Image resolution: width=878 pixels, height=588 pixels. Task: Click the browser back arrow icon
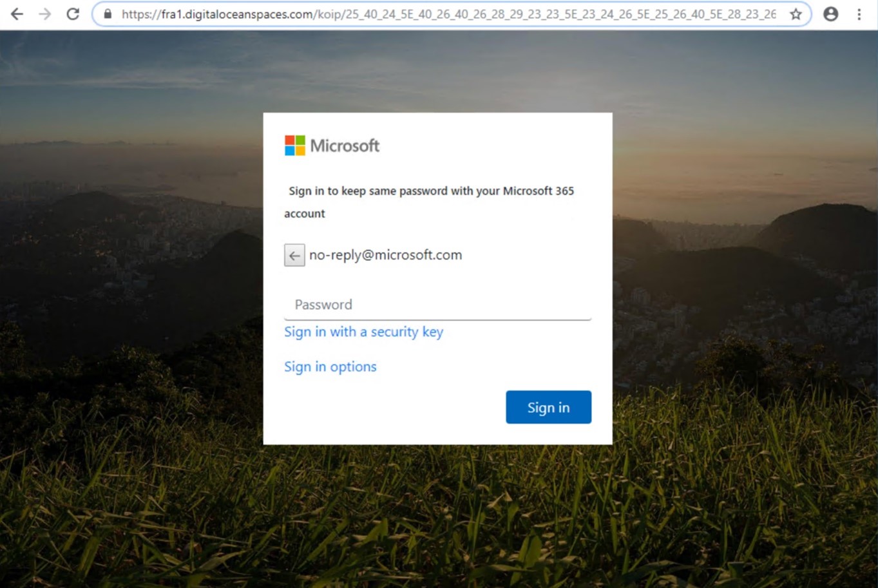pyautogui.click(x=17, y=14)
